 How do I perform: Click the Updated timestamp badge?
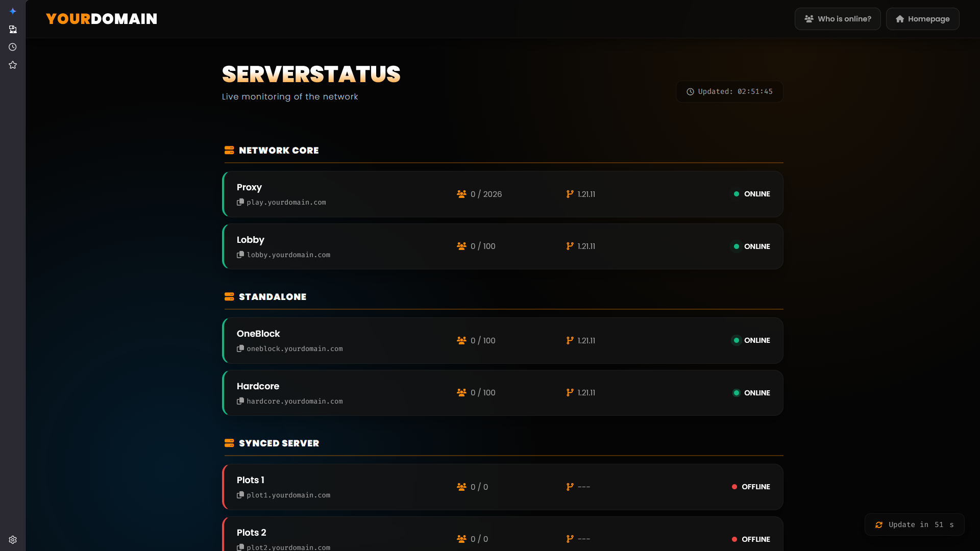pos(729,92)
